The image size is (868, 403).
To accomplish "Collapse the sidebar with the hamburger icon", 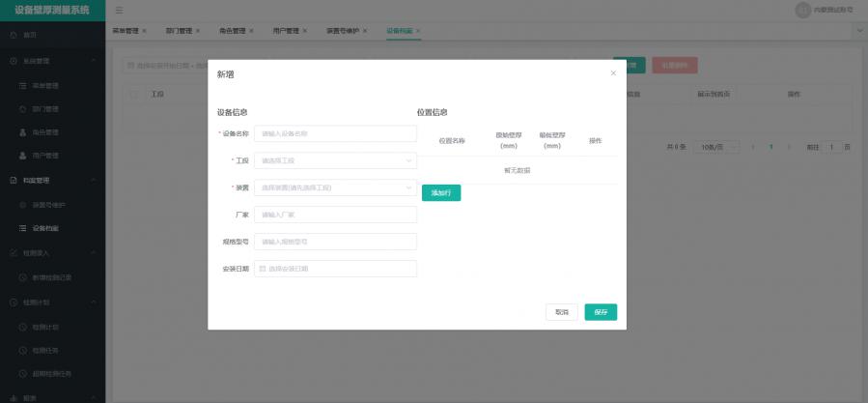I will (x=119, y=10).
